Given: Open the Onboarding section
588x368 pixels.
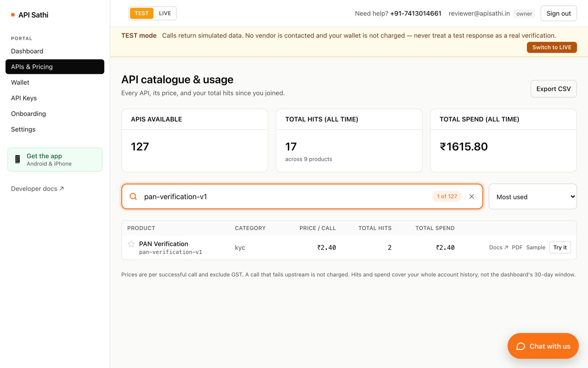Looking at the screenshot, I should [x=55, y=114].
